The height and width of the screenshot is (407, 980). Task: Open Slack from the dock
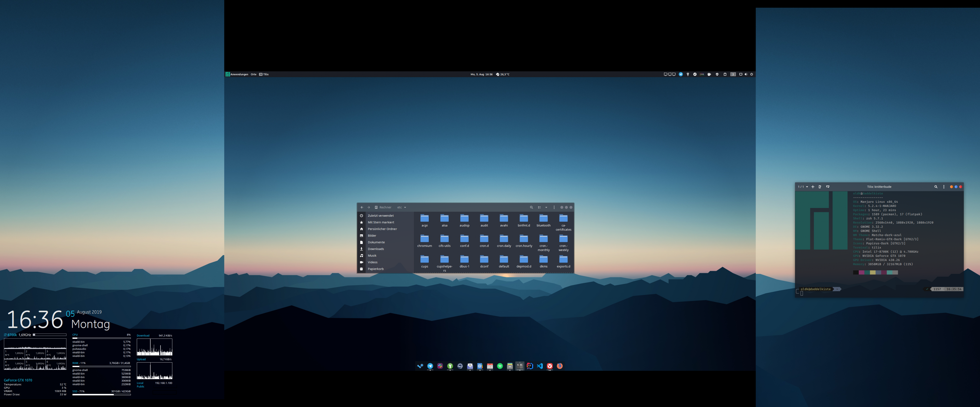click(x=440, y=366)
